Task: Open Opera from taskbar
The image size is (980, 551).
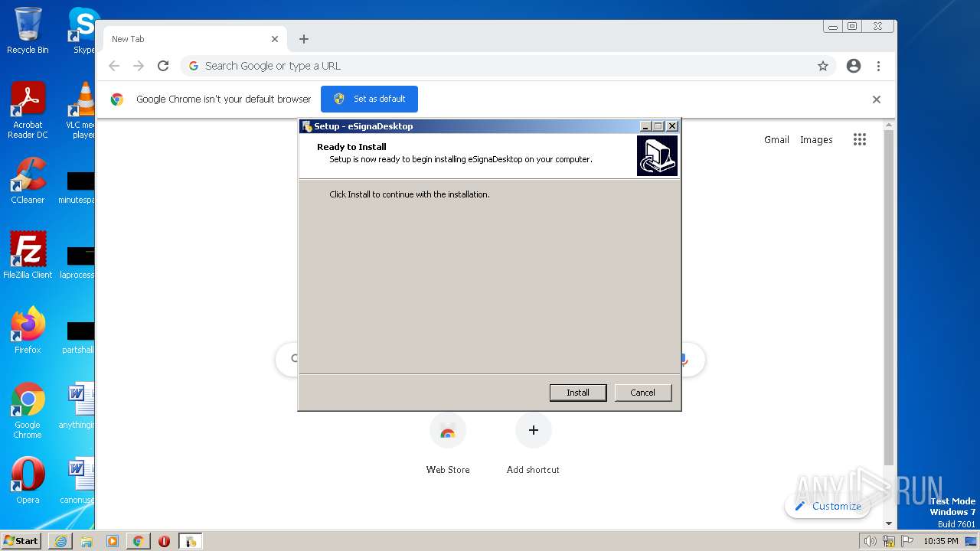Action: click(x=165, y=541)
